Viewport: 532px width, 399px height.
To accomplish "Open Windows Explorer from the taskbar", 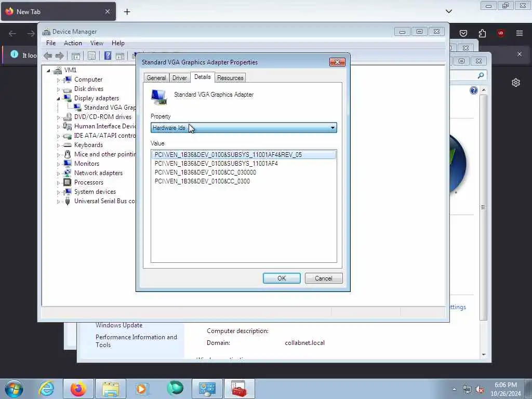I will click(x=111, y=389).
